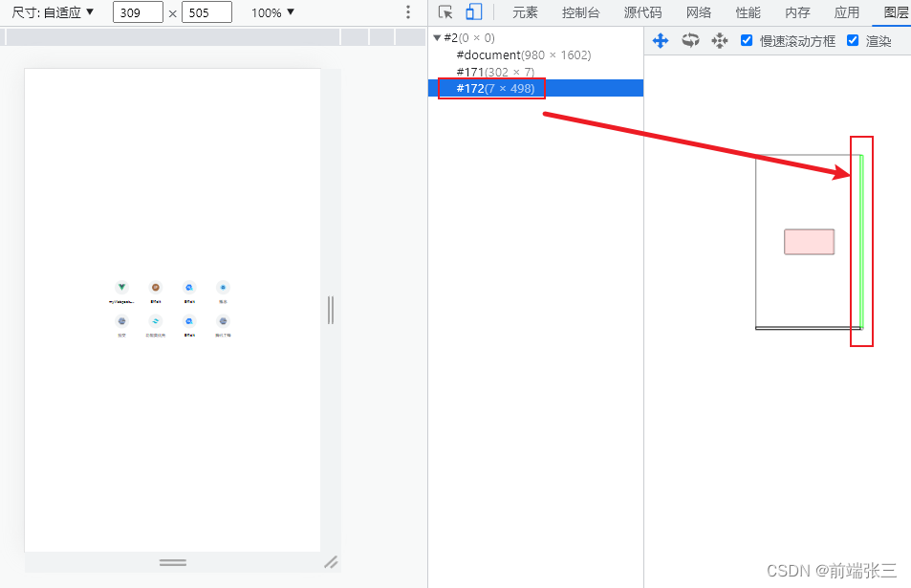Image resolution: width=911 pixels, height=588 pixels.
Task: Toggle the 渲染 checkbox
Action: [853, 41]
